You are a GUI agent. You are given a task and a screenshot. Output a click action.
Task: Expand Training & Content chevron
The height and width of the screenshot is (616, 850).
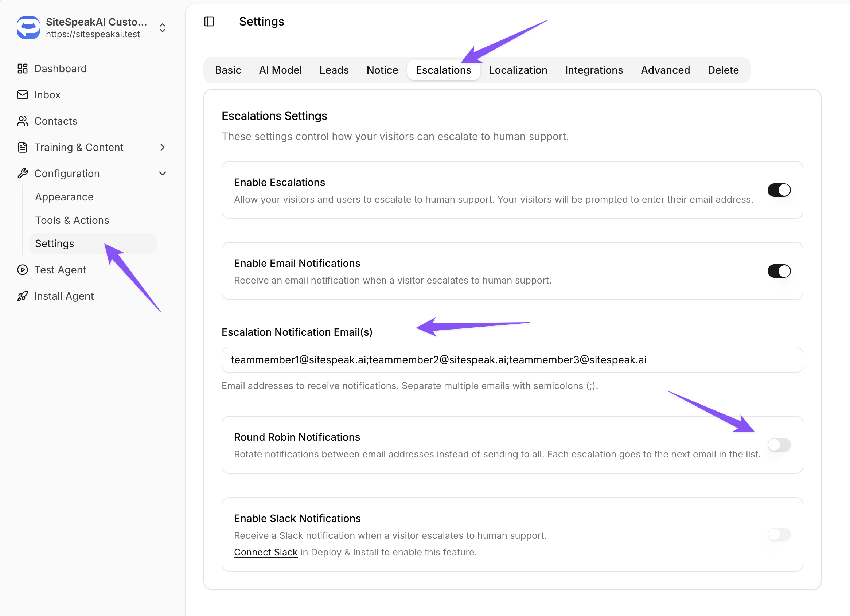162,147
